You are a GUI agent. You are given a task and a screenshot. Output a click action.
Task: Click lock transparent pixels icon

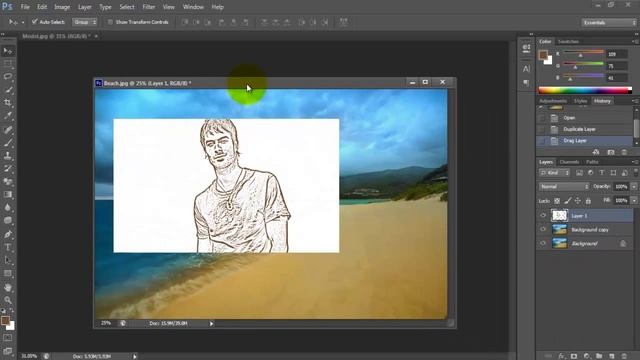(x=557, y=201)
